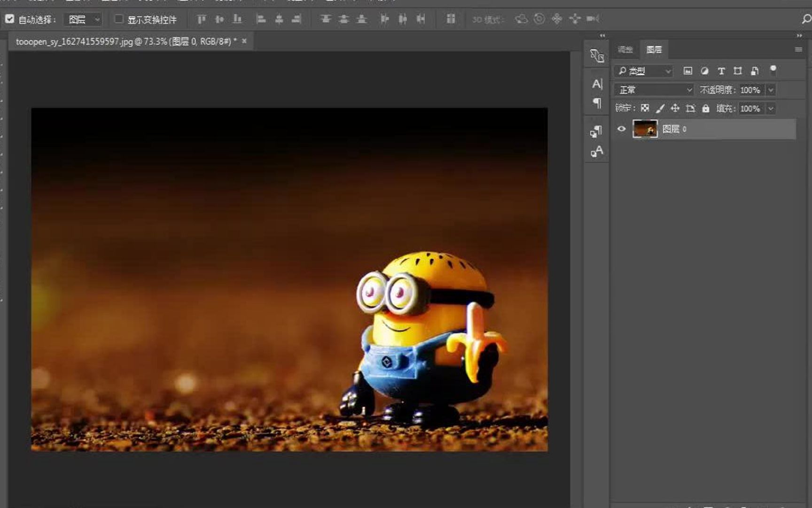Open the 不透明度 opacity slider arrow
Viewport: 812px width, 508px height.
771,90
